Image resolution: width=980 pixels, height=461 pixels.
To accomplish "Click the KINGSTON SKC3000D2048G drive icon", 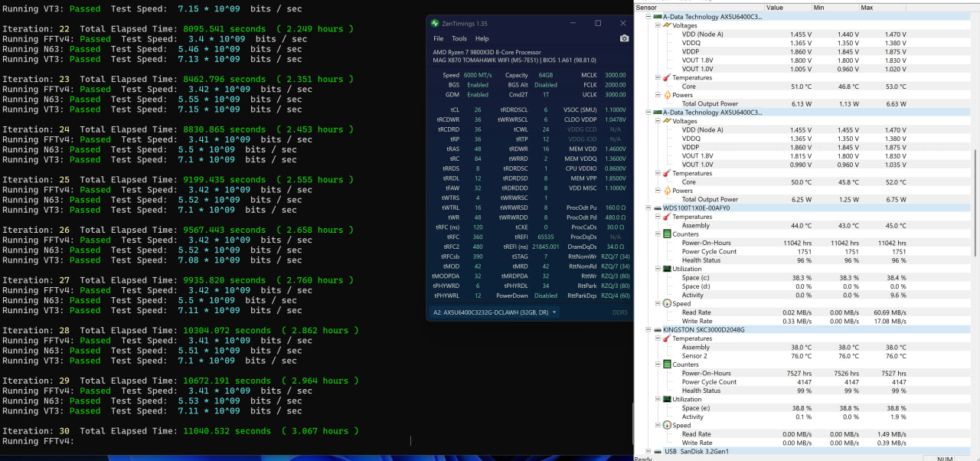I will point(656,329).
